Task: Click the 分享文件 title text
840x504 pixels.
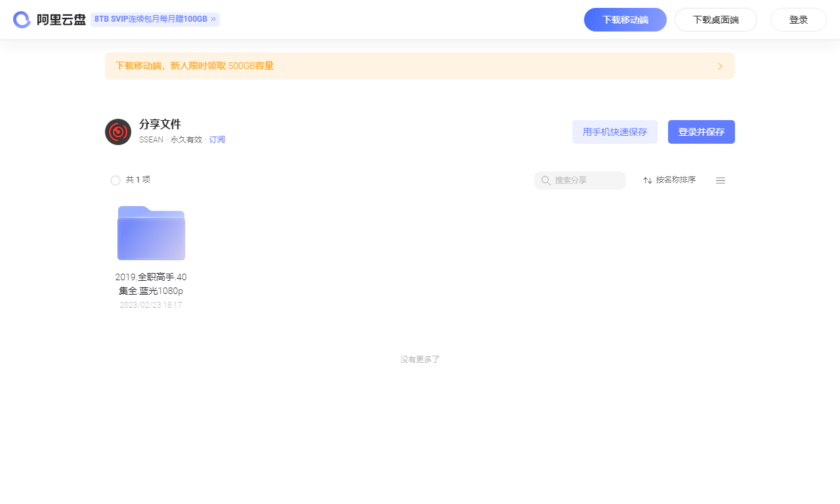Action: (160, 124)
